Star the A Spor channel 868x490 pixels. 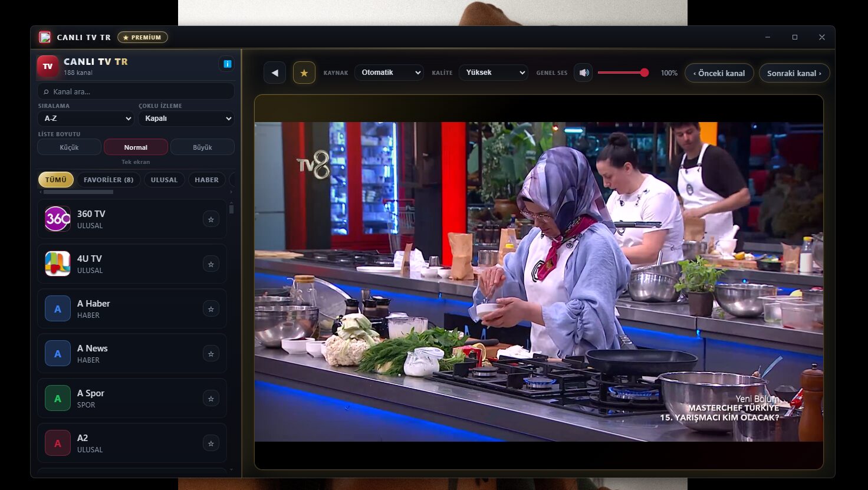pyautogui.click(x=211, y=399)
